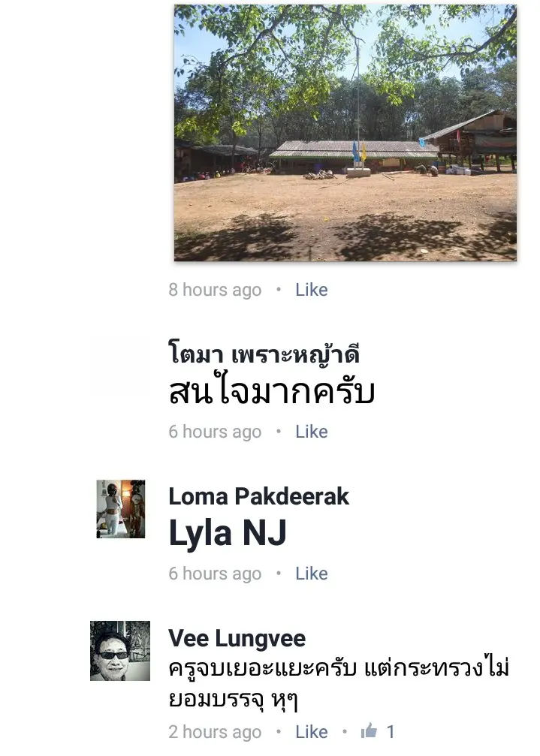Like Loma Pakdeerak's comment
Screen dimensions: 540x756
click(x=312, y=574)
